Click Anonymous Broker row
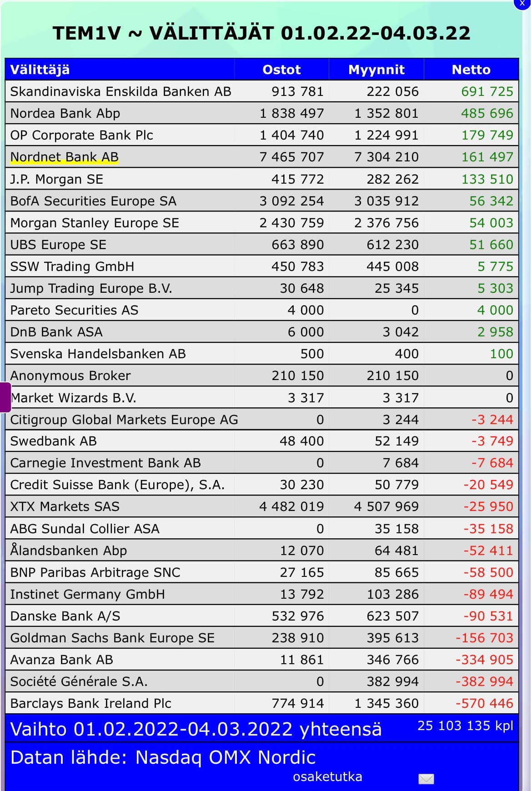The width and height of the screenshot is (532, 791). pos(262,375)
